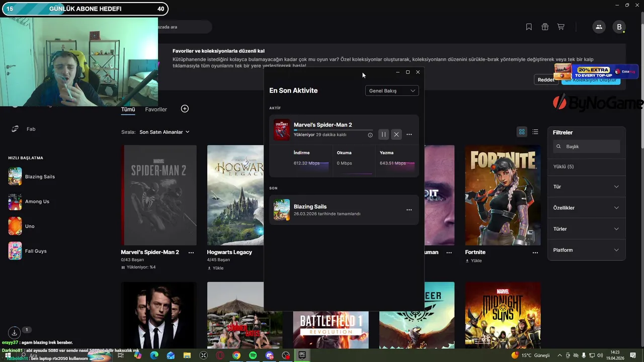Quick launch Fall Guys from sidebar
The image size is (644, 362).
click(x=27, y=251)
